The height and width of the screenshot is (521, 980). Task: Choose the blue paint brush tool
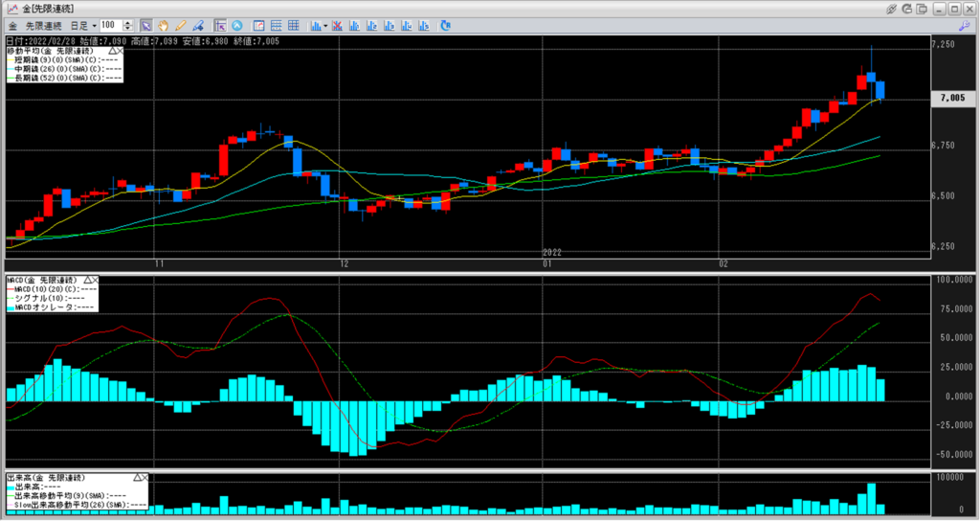[197, 24]
